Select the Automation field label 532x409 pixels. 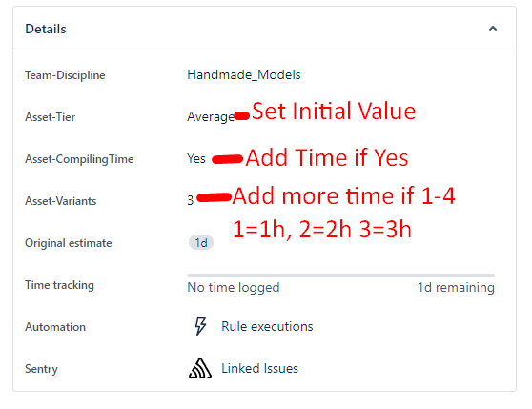(55, 327)
